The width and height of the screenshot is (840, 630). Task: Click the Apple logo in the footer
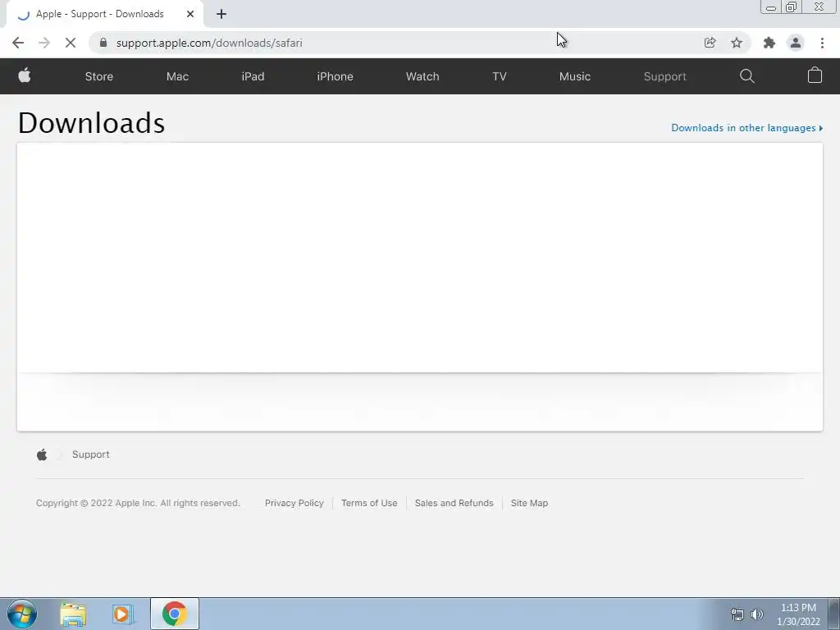click(x=42, y=454)
